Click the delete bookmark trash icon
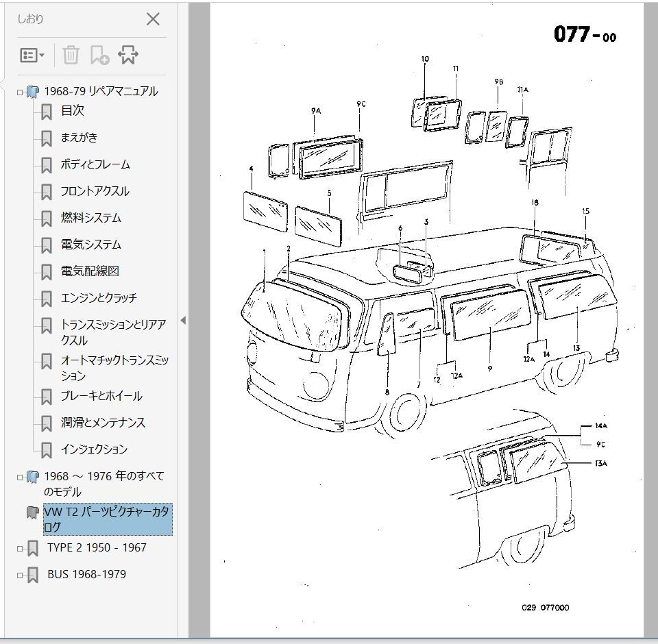Viewport: 658px width, 644px height. pos(71,55)
